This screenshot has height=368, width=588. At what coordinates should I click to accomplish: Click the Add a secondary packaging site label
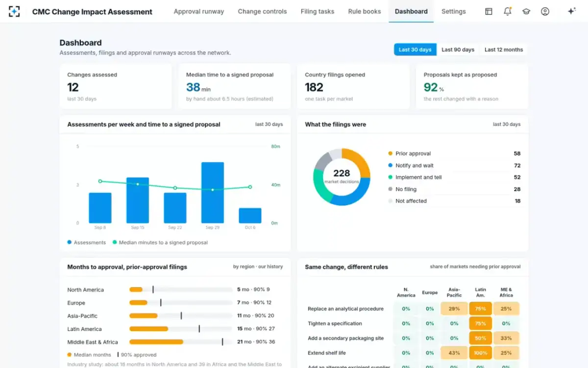(x=345, y=338)
